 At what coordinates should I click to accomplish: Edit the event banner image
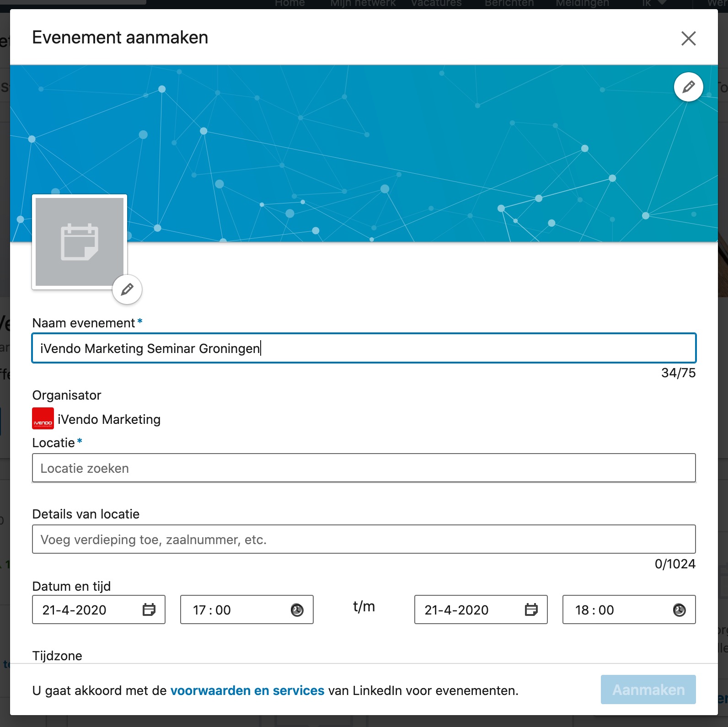coord(688,87)
